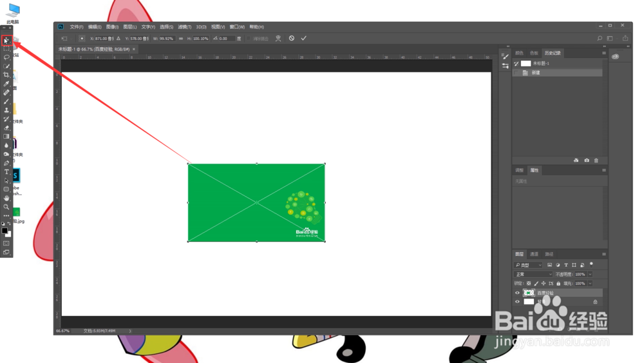Toggle lock position for layer
This screenshot has height=363, width=644.
click(544, 283)
